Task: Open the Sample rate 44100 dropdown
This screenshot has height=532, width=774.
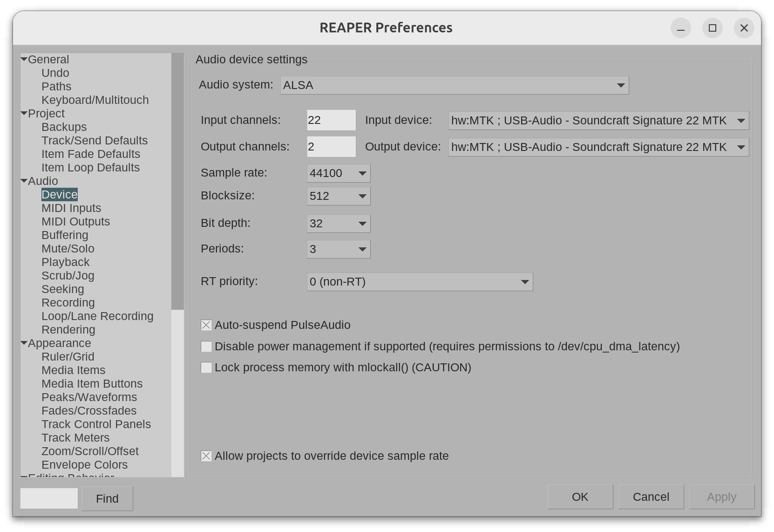Action: coord(339,173)
